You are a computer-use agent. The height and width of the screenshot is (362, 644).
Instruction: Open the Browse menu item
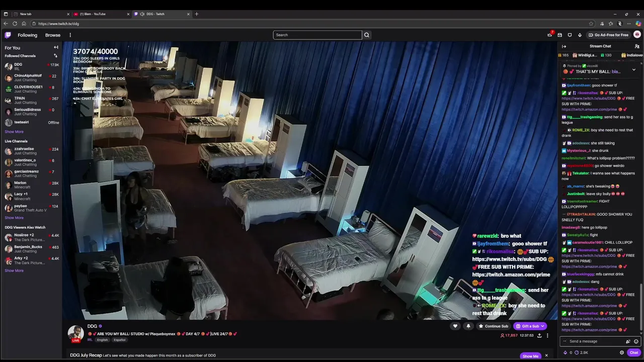tap(53, 35)
